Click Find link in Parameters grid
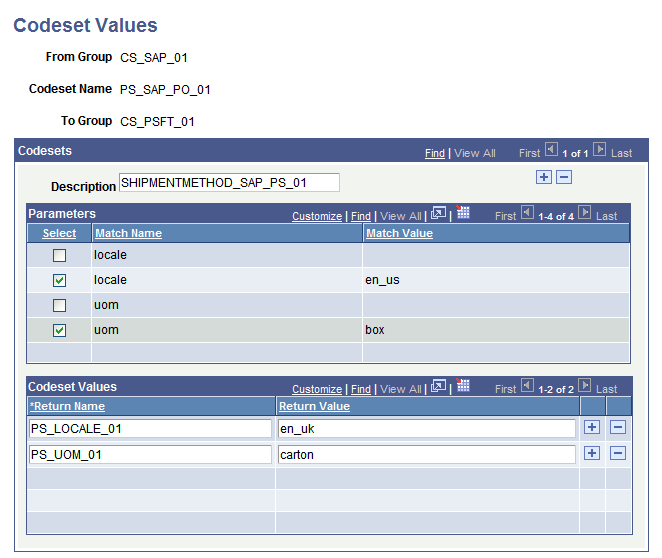This screenshot has width=662, height=558. pos(361,216)
